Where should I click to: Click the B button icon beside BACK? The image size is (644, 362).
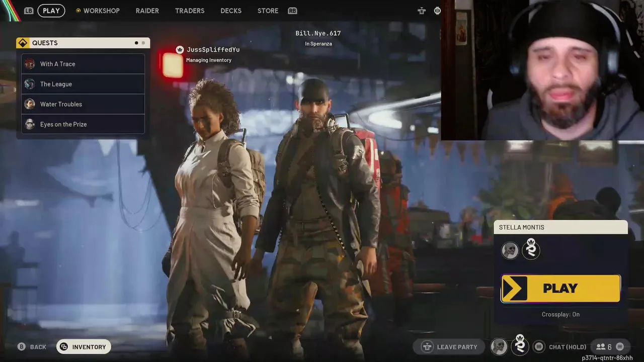(22, 347)
